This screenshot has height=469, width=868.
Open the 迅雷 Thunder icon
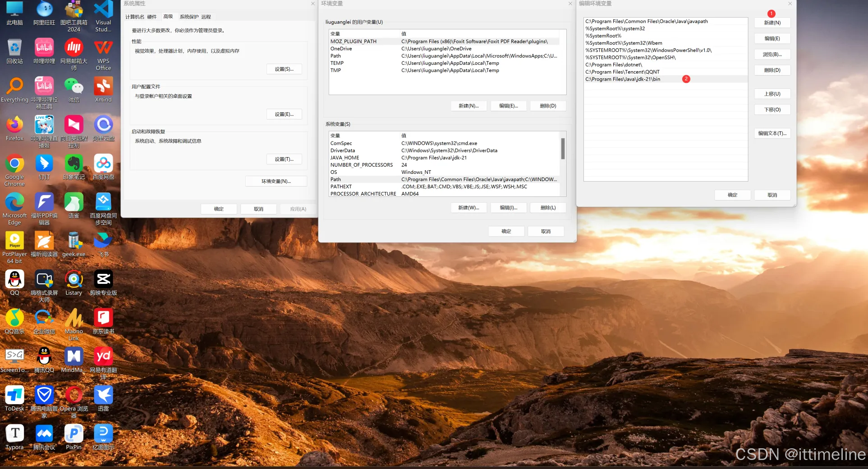(x=103, y=398)
